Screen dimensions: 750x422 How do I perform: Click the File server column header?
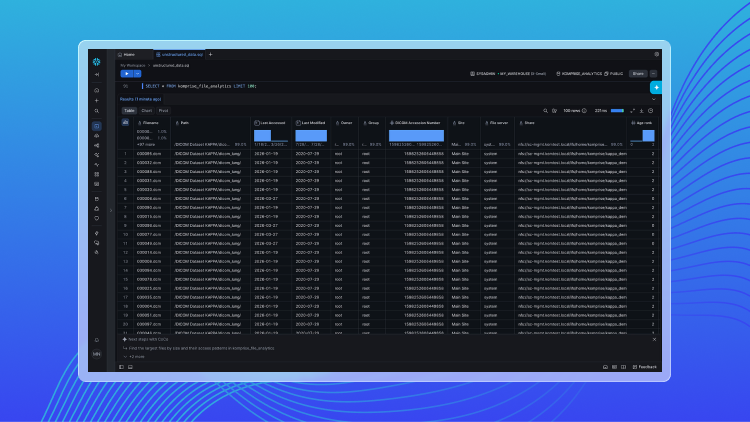point(498,123)
